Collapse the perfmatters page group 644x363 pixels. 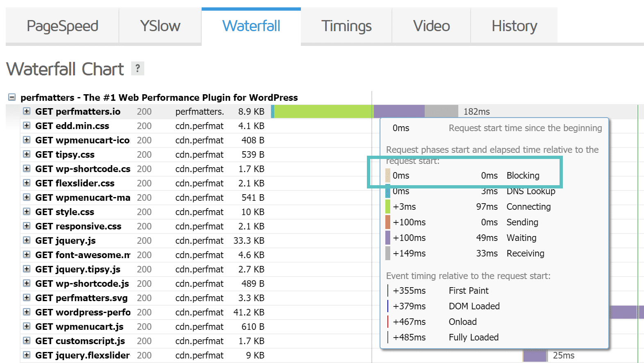12,97
